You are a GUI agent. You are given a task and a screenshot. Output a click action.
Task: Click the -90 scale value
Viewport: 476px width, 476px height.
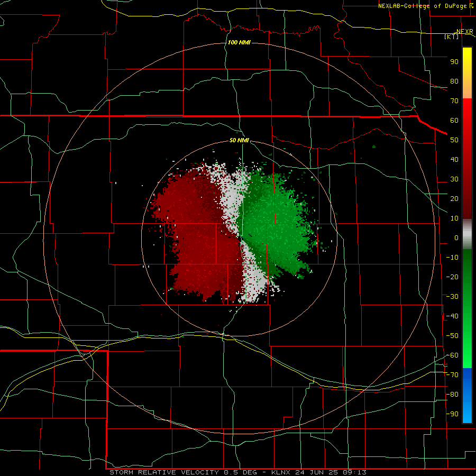click(x=452, y=414)
